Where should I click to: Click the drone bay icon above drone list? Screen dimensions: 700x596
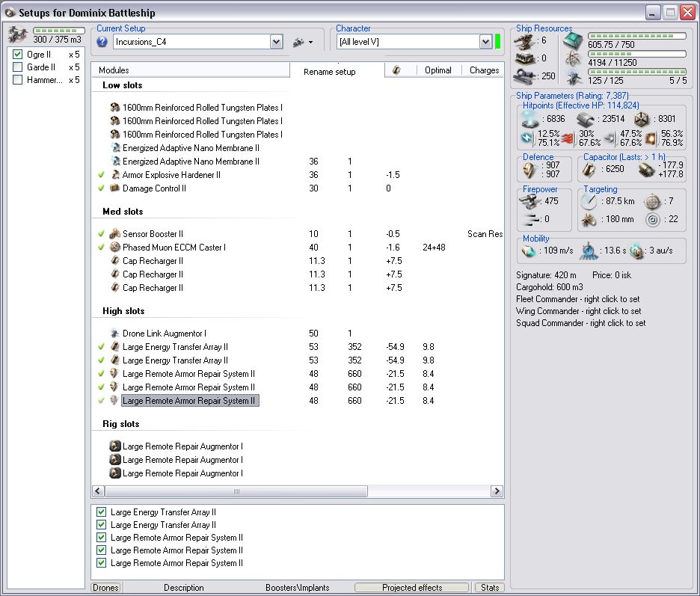(x=18, y=35)
